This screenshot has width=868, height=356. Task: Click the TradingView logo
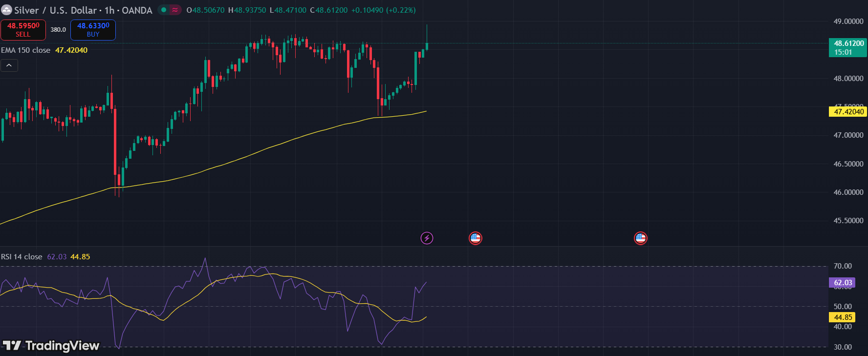click(51, 346)
